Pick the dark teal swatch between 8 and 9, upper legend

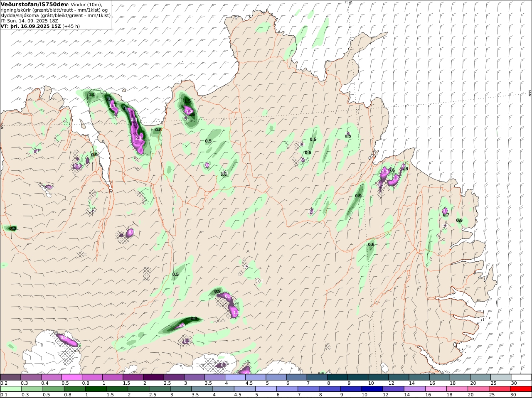tap(337, 377)
